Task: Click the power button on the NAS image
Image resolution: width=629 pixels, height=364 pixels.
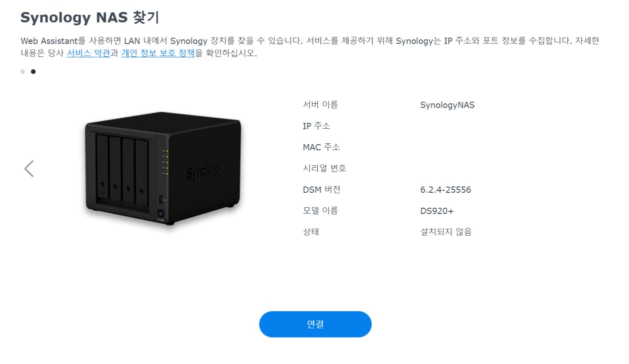Action: pos(160,213)
